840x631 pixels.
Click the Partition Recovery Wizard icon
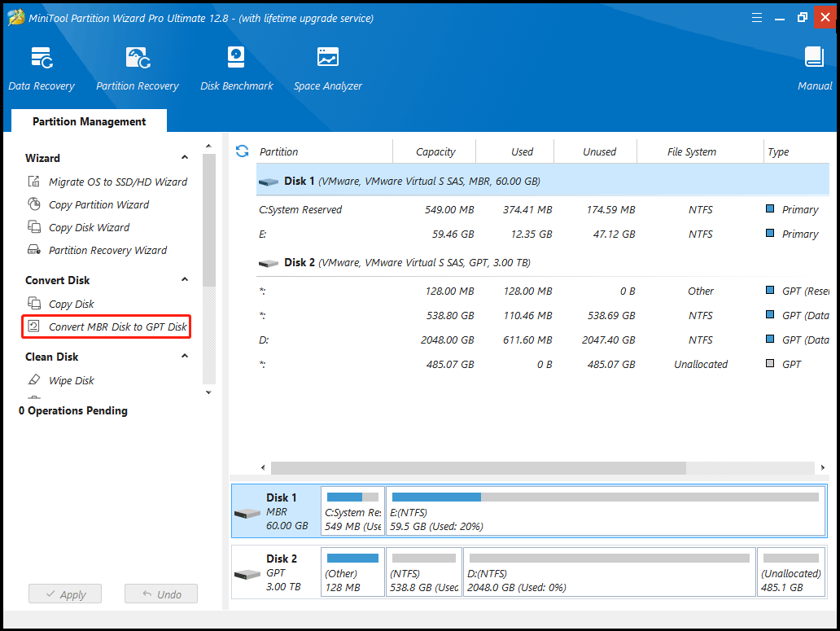pyautogui.click(x=33, y=250)
